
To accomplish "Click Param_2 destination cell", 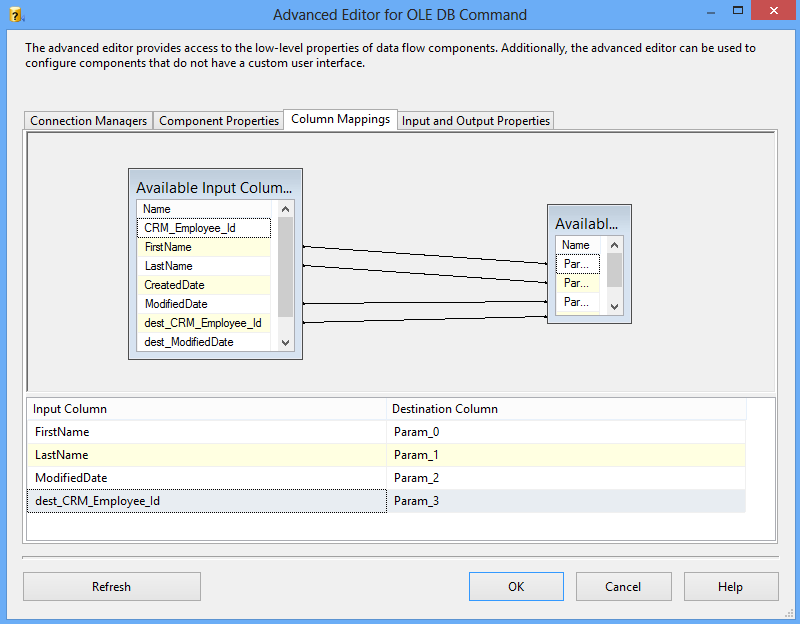I will (566, 478).
